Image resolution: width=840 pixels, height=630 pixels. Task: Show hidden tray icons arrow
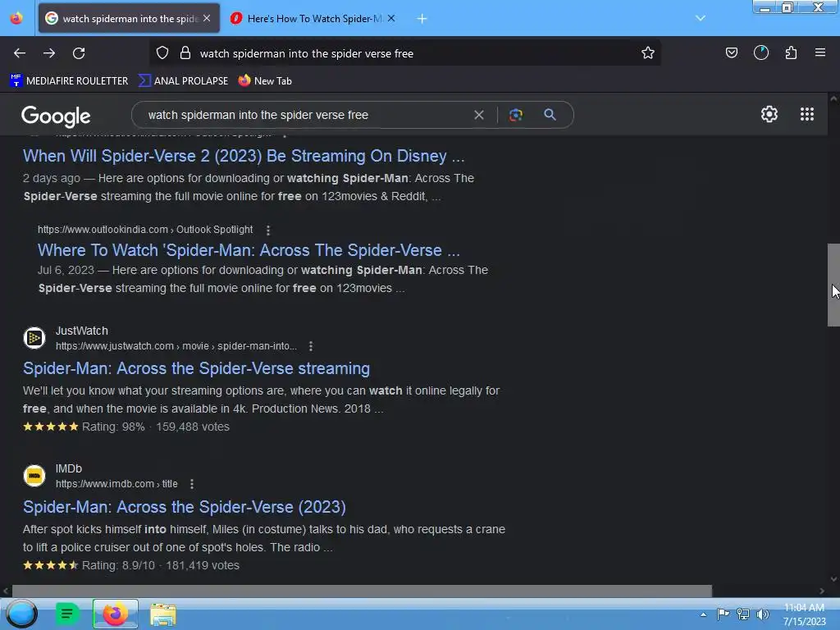703,614
